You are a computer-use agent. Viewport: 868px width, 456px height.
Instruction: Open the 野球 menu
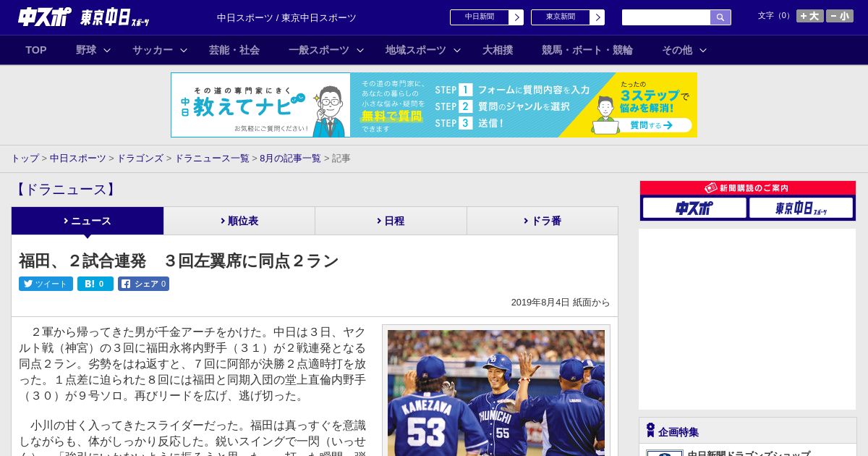click(x=86, y=50)
